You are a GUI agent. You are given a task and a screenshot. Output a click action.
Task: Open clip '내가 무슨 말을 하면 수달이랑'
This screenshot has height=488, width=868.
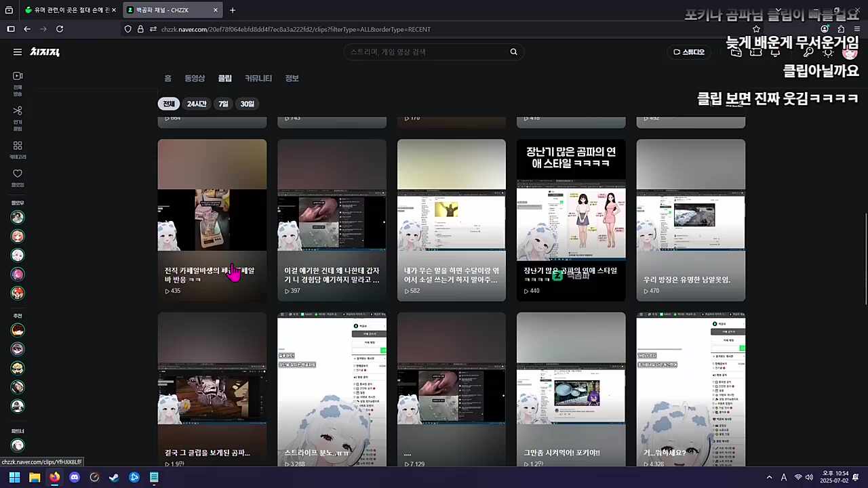(x=452, y=220)
